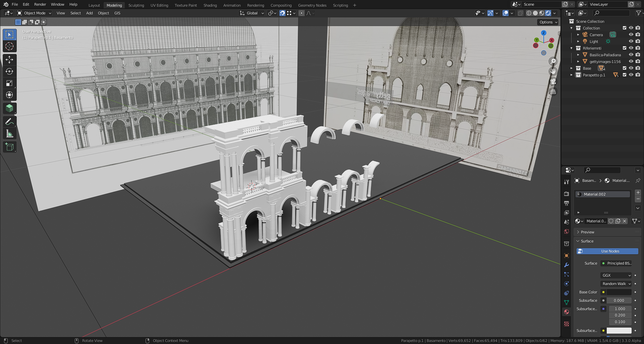The height and width of the screenshot is (344, 644).
Task: Open the GGX distribution dropdown
Action: (x=616, y=275)
